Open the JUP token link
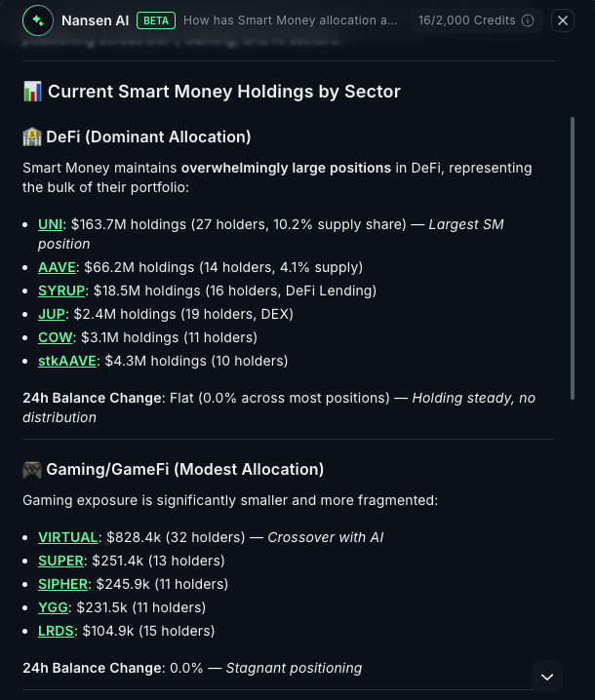The height and width of the screenshot is (700, 595). 52,314
